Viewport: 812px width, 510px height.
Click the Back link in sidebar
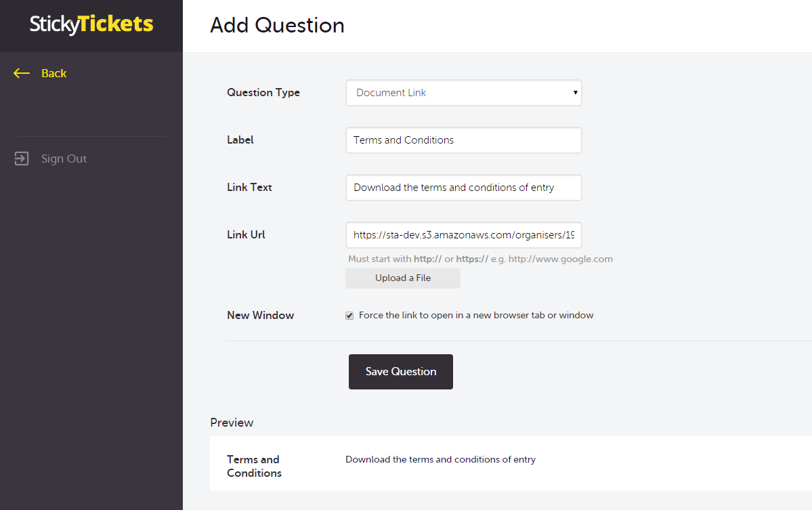point(54,72)
